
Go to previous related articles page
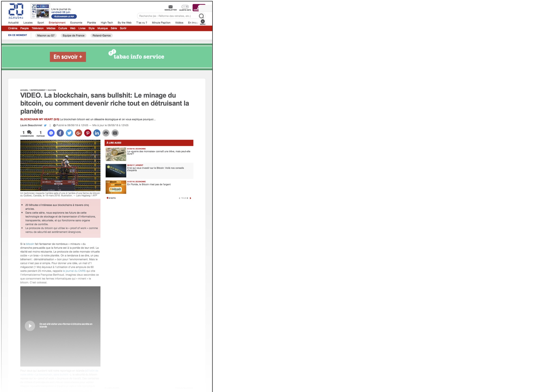[x=179, y=198]
